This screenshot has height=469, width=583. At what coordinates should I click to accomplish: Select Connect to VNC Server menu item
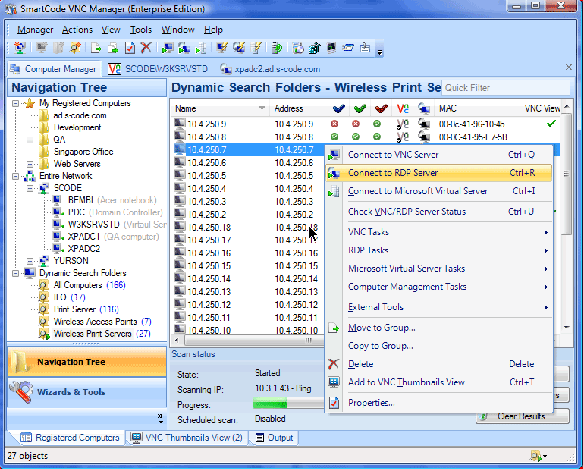tap(439, 155)
